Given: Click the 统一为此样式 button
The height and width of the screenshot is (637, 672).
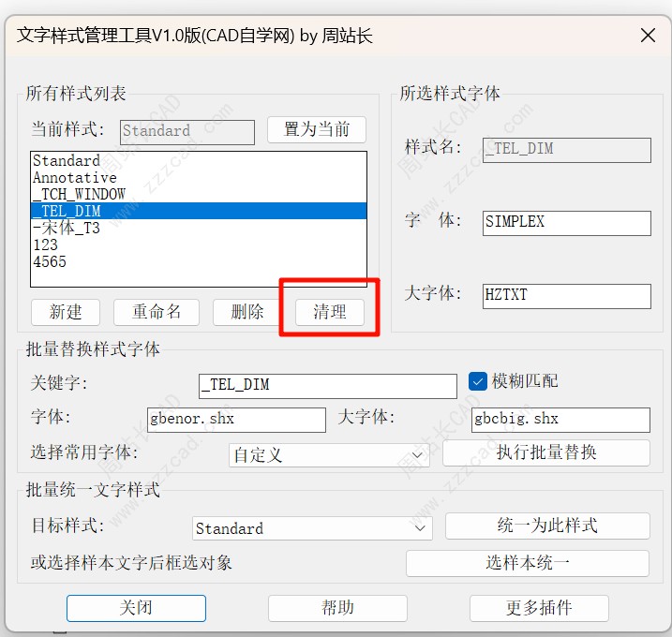Looking at the screenshot, I should pyautogui.click(x=546, y=526).
